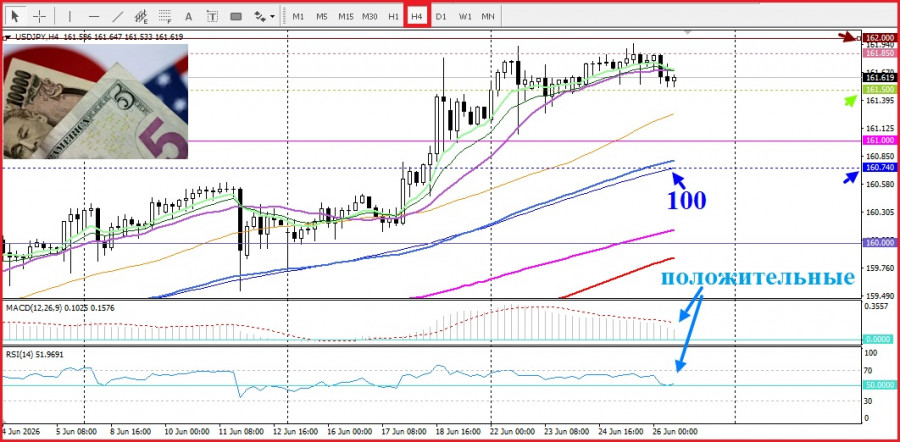Choose the vertical line drawing tool
900x442 pixels.
tap(70, 16)
